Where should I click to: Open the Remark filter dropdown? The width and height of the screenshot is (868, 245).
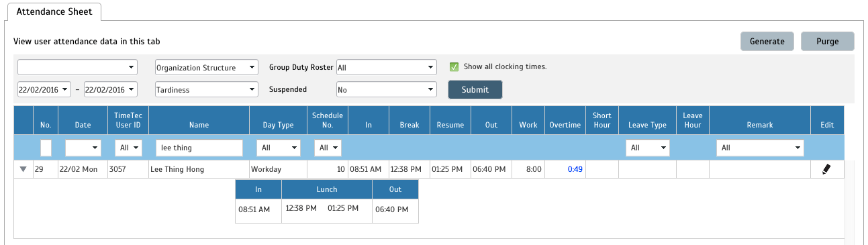760,148
